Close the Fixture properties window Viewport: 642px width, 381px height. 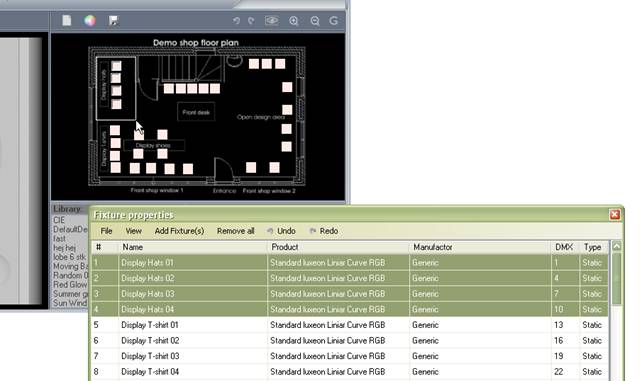(x=615, y=214)
